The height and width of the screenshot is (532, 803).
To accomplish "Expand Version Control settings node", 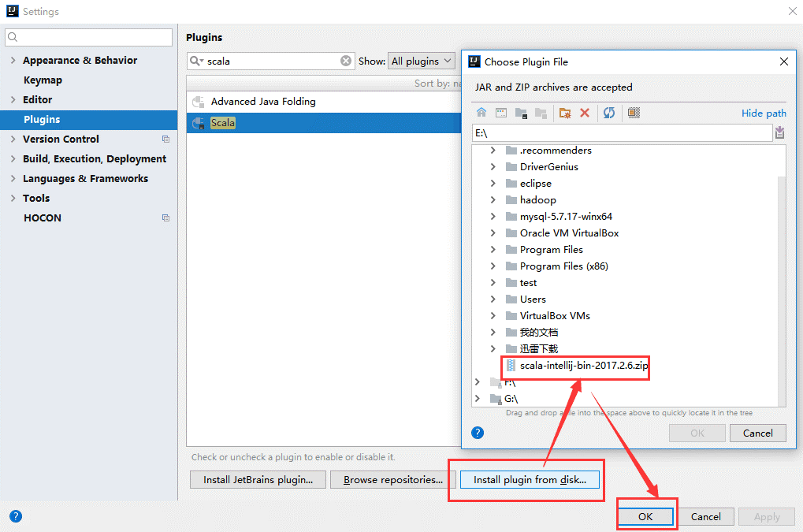I will pyautogui.click(x=13, y=140).
